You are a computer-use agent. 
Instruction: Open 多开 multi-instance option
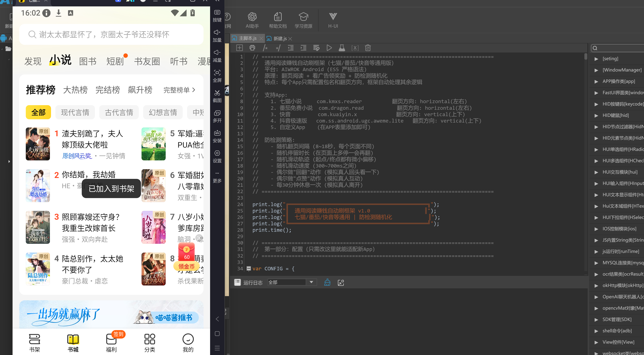click(x=217, y=116)
